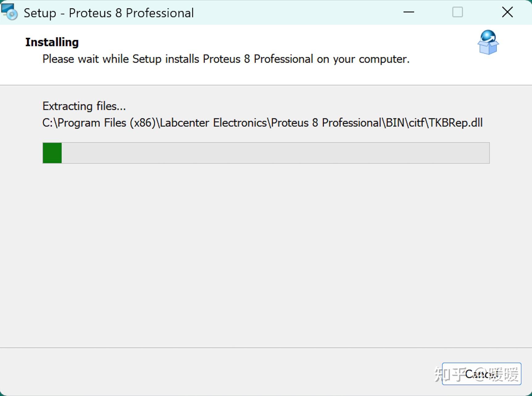Select the installer header graphic
The image size is (532, 396).
click(x=488, y=42)
